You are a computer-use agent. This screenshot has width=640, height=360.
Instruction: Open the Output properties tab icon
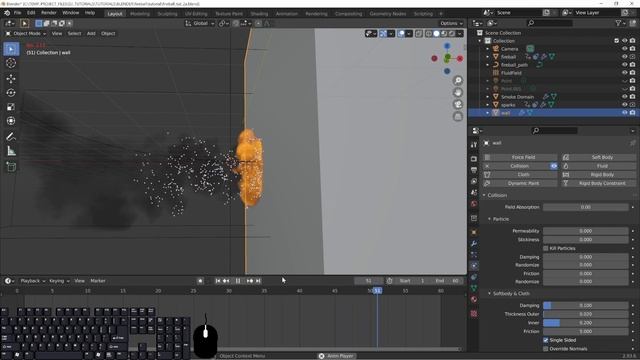473,170
